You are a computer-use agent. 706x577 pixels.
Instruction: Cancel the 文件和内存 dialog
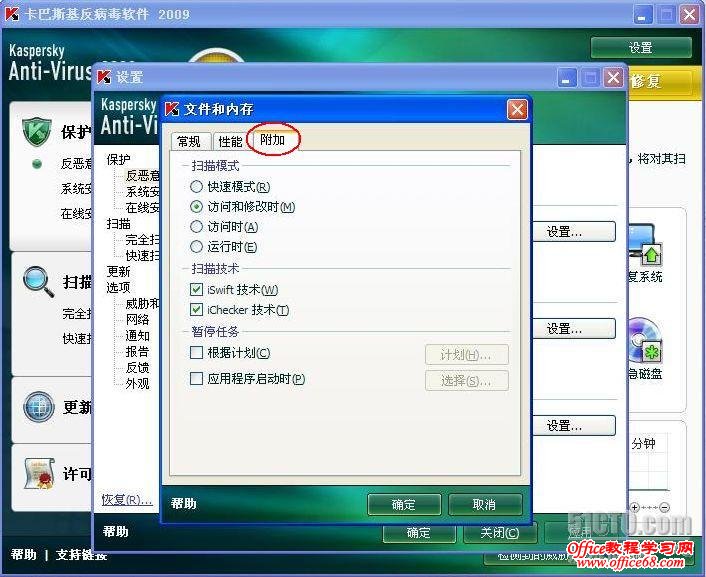pos(485,504)
